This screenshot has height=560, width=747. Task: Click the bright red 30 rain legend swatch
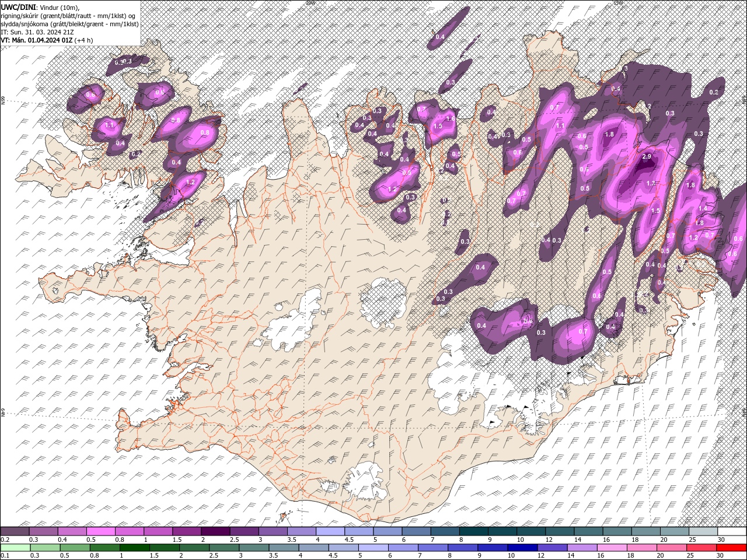pyautogui.click(x=731, y=548)
